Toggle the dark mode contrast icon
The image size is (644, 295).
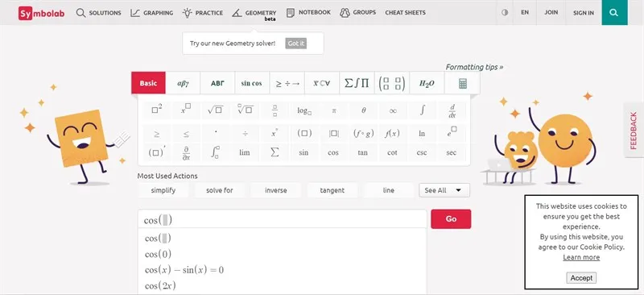(505, 12)
